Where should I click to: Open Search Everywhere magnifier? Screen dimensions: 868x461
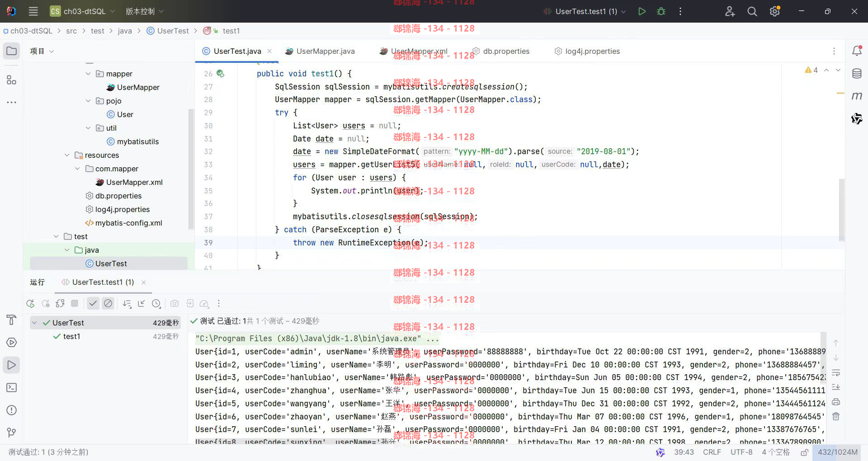point(752,11)
